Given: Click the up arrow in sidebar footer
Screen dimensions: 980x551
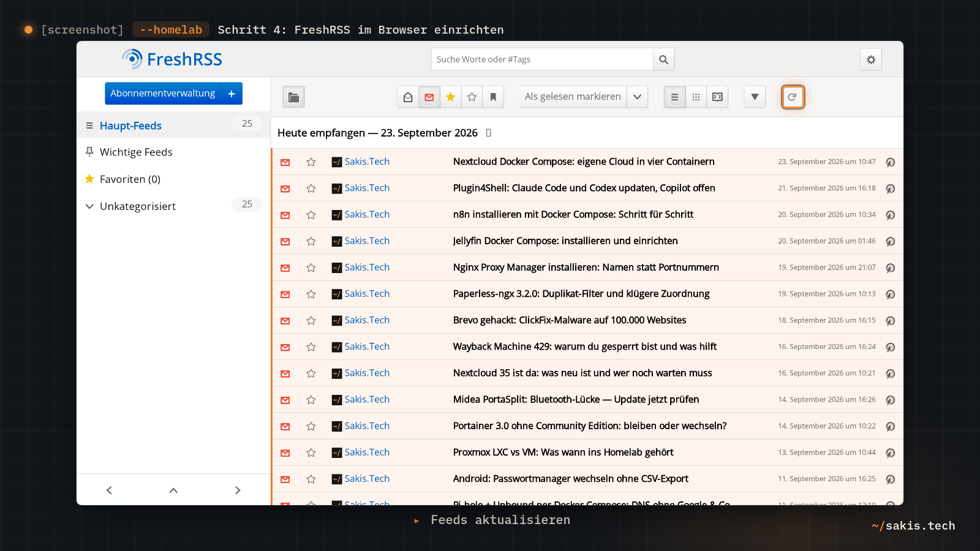Looking at the screenshot, I should coord(173,490).
